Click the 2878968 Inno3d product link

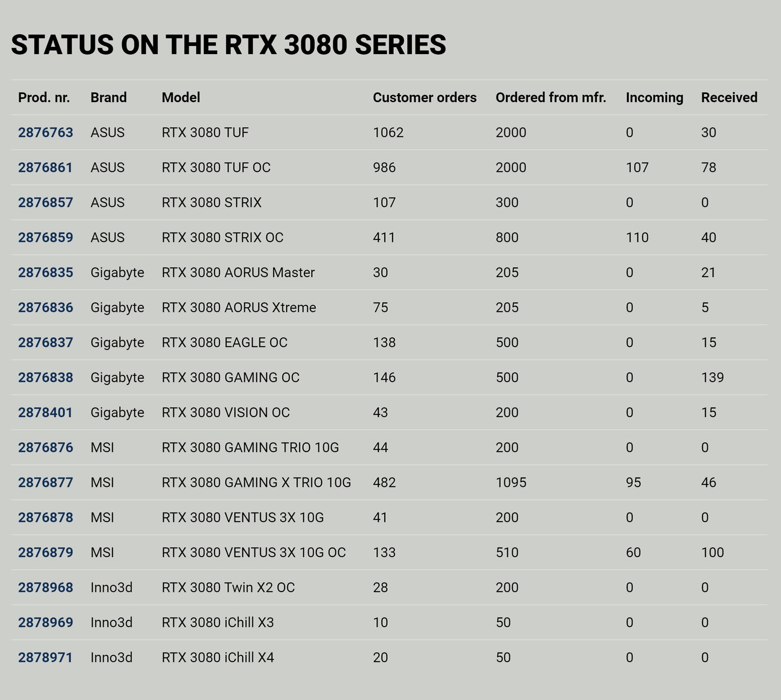[45, 588]
